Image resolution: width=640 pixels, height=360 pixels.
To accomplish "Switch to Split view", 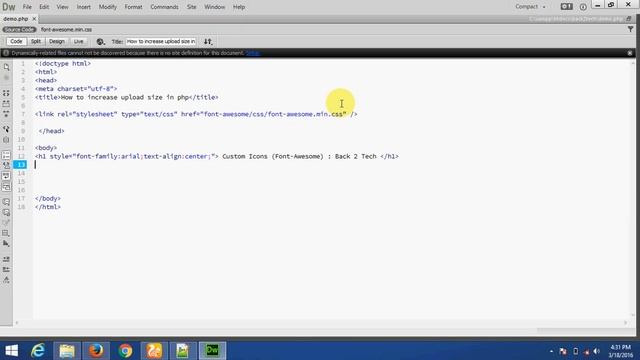I will (36, 41).
